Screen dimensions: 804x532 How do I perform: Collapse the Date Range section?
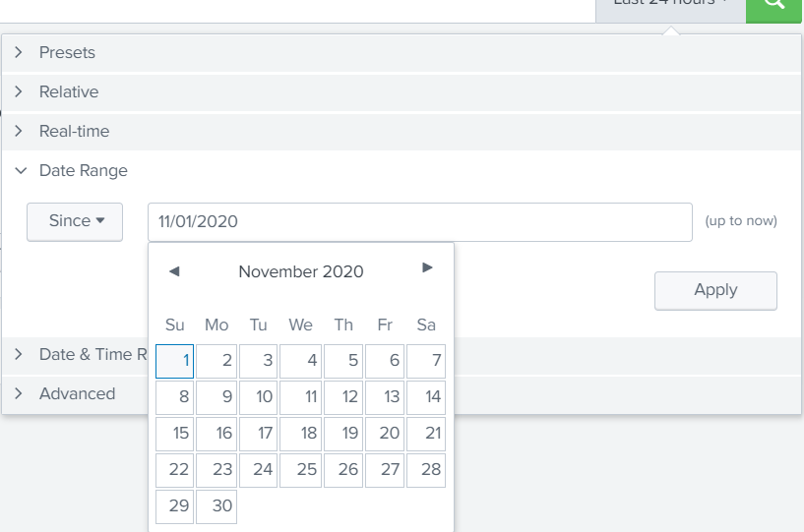pos(83,170)
